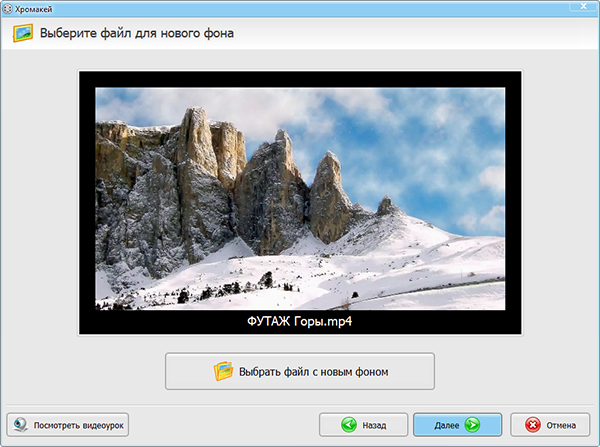Click the 'Хромакей' window title text
This screenshot has width=600, height=447.
33,10
